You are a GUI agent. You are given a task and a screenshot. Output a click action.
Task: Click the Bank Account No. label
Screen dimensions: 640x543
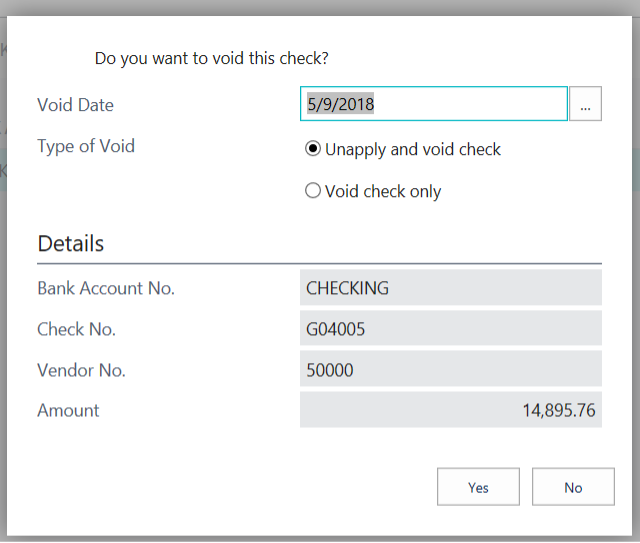106,288
